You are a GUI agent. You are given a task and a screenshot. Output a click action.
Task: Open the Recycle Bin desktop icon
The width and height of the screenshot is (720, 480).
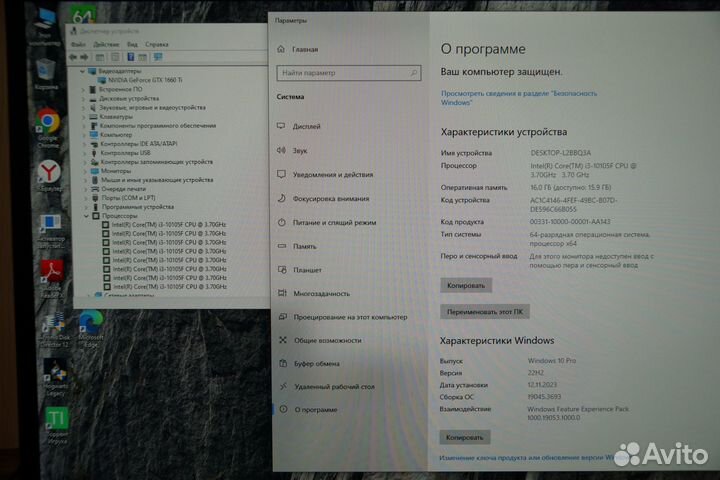[x=46, y=72]
